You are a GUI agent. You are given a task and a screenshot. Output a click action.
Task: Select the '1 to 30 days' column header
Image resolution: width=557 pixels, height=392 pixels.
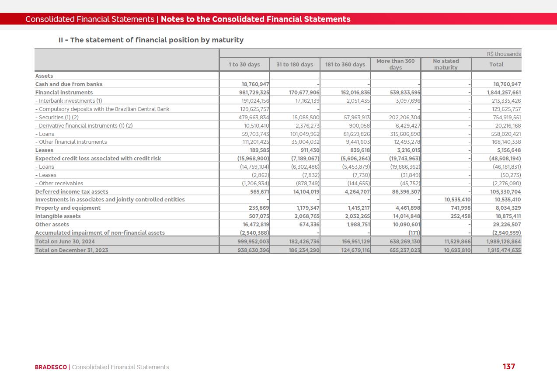pyautogui.click(x=244, y=65)
